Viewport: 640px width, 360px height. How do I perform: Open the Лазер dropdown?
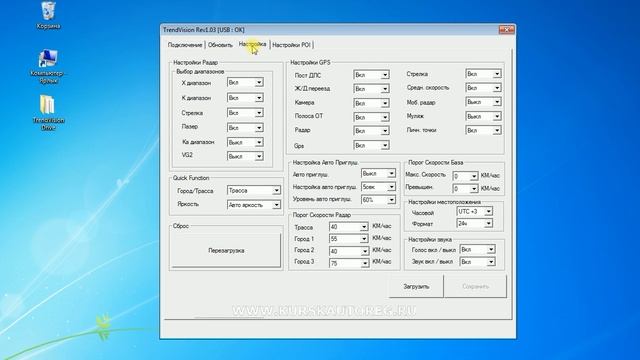click(245, 128)
